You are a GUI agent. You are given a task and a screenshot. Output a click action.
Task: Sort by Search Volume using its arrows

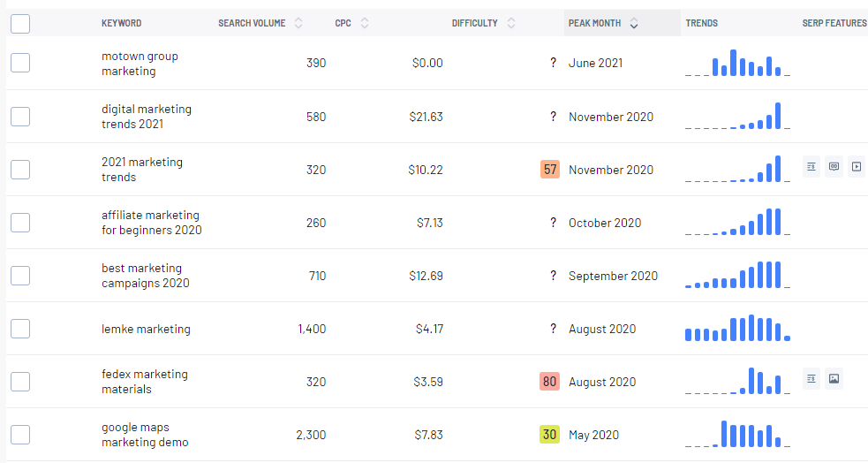click(x=298, y=23)
